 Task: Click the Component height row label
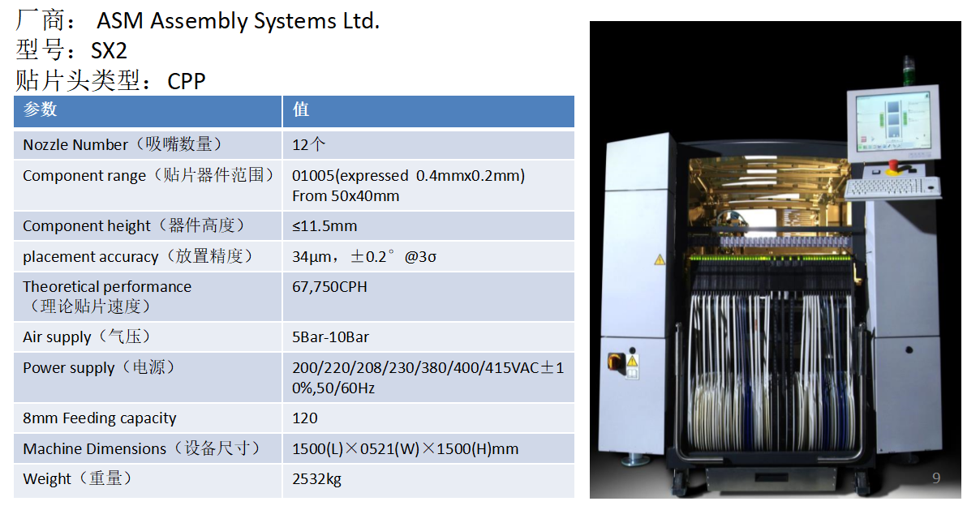[134, 225]
